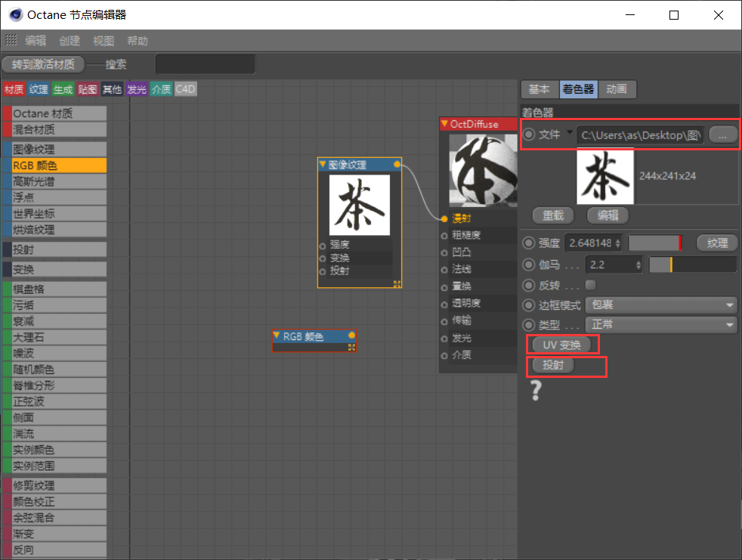Click the radio button next to 强度
This screenshot has height=560, width=742.
(527, 243)
